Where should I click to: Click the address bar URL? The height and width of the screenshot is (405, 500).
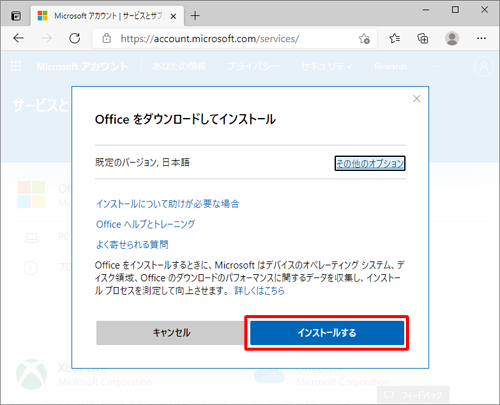pos(210,39)
